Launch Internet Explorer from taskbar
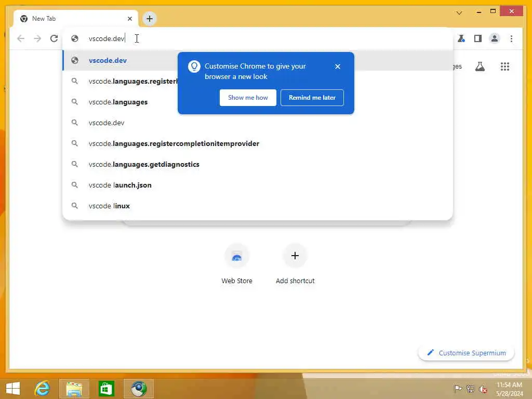The image size is (532, 399). coord(43,389)
